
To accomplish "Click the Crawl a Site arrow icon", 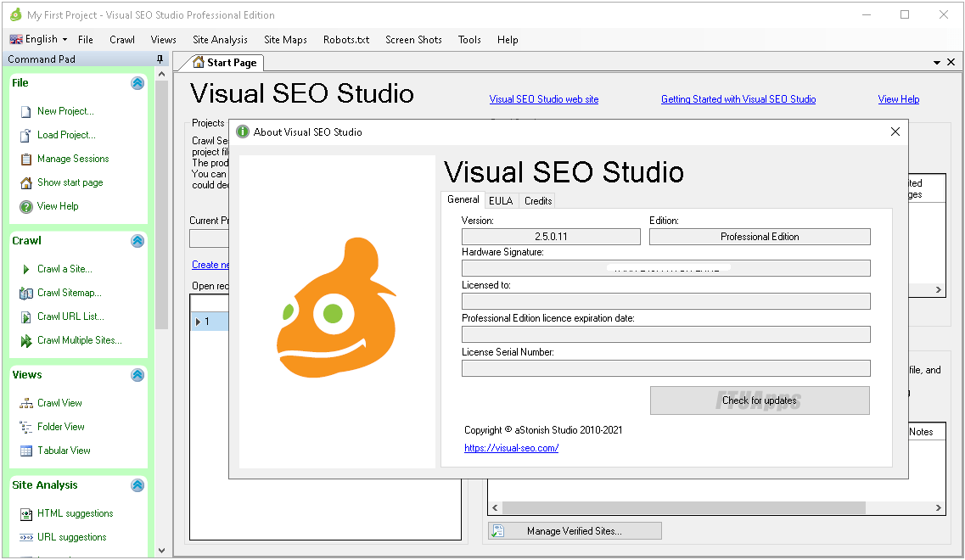I will (x=26, y=269).
